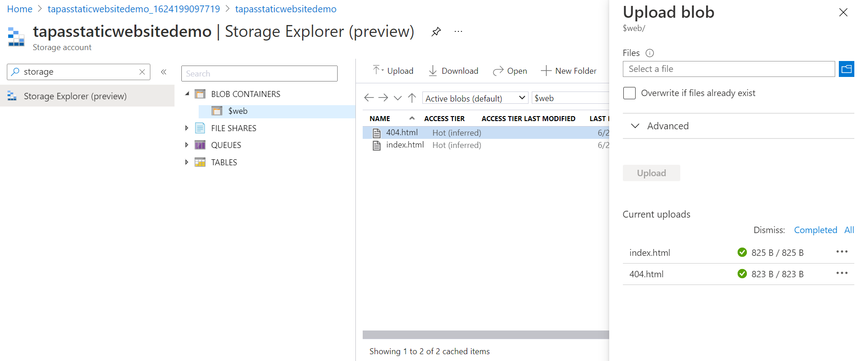Screen dimensions: 868x361
Task: Open the navigation history down arrow
Action: (x=398, y=98)
